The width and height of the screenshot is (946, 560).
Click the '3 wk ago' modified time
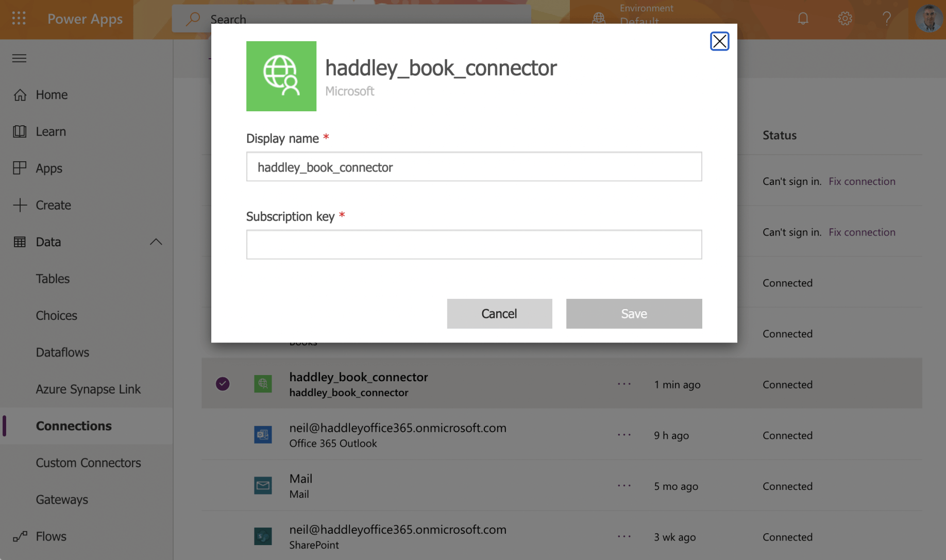click(x=675, y=537)
